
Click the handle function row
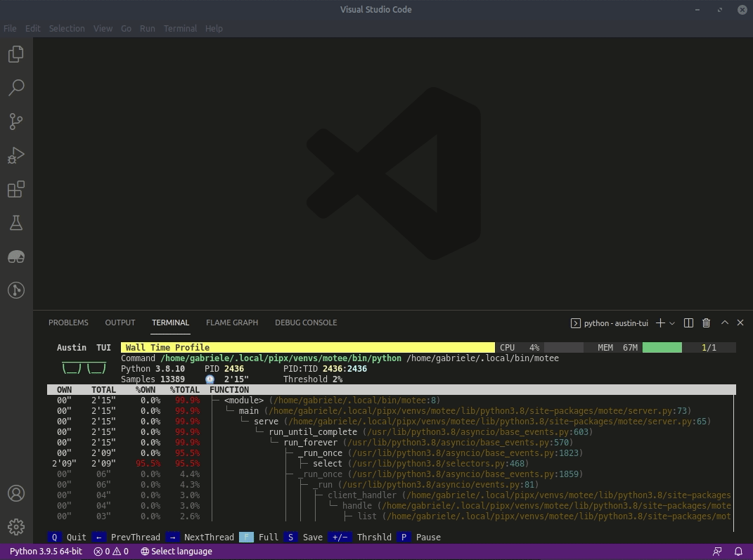click(391, 506)
